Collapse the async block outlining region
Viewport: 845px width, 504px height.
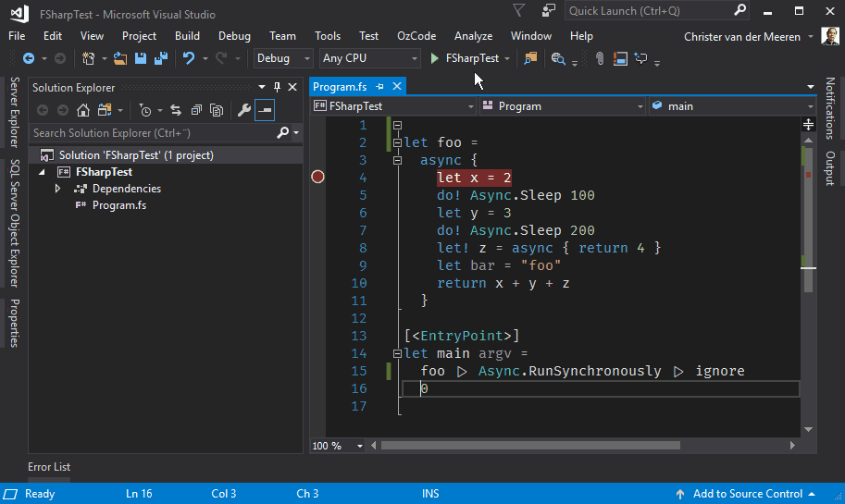(397, 160)
